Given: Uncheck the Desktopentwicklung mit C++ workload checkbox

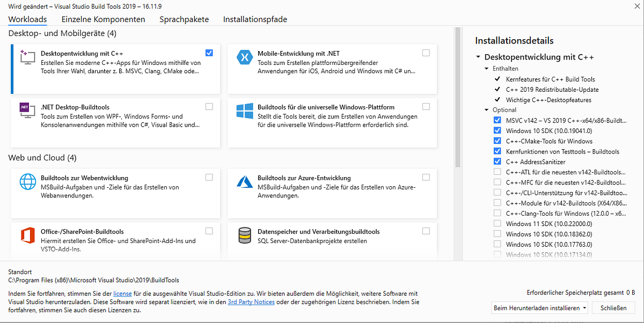Looking at the screenshot, I should coord(209,53).
